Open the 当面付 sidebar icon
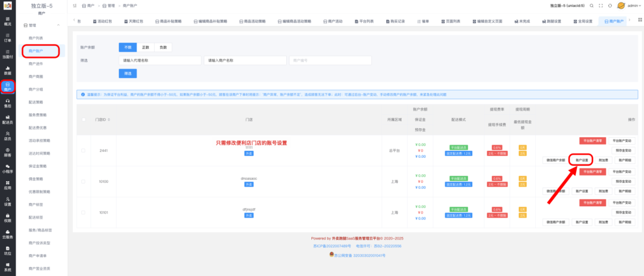 tap(8, 54)
